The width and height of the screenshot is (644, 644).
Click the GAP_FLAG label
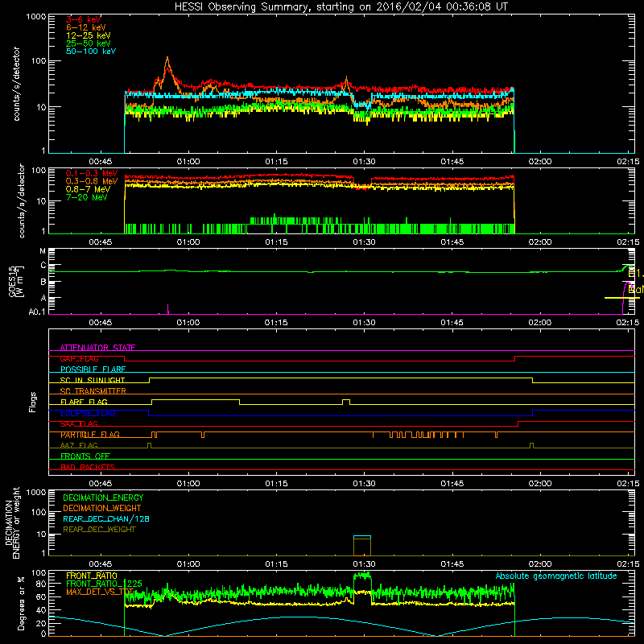tap(79, 358)
